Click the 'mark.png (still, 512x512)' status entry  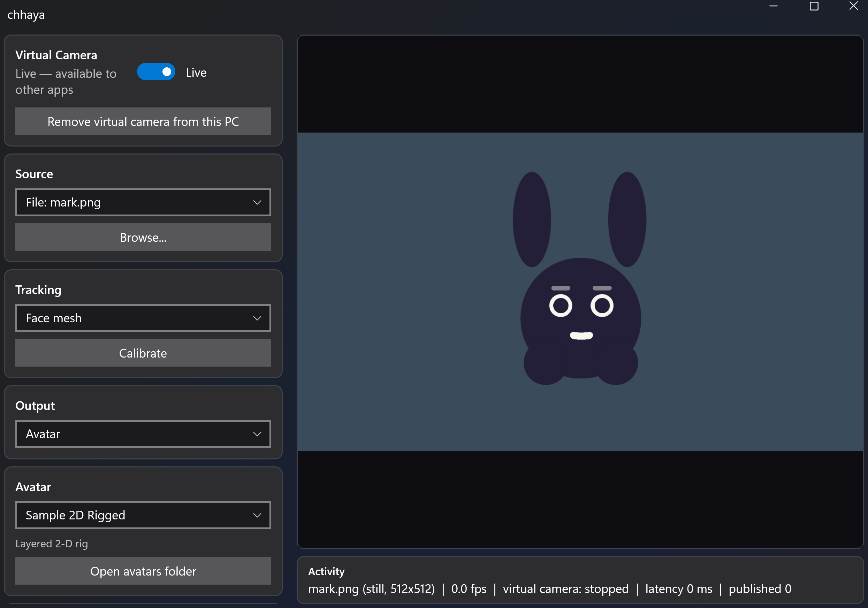(371, 589)
